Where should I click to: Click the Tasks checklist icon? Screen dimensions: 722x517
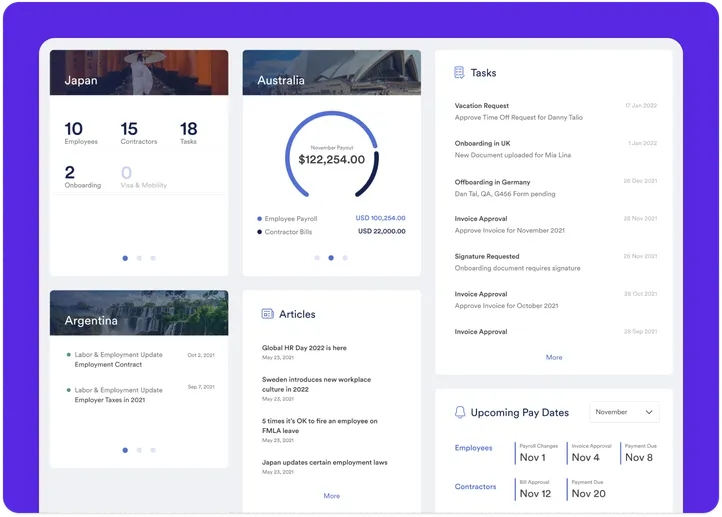click(x=459, y=72)
